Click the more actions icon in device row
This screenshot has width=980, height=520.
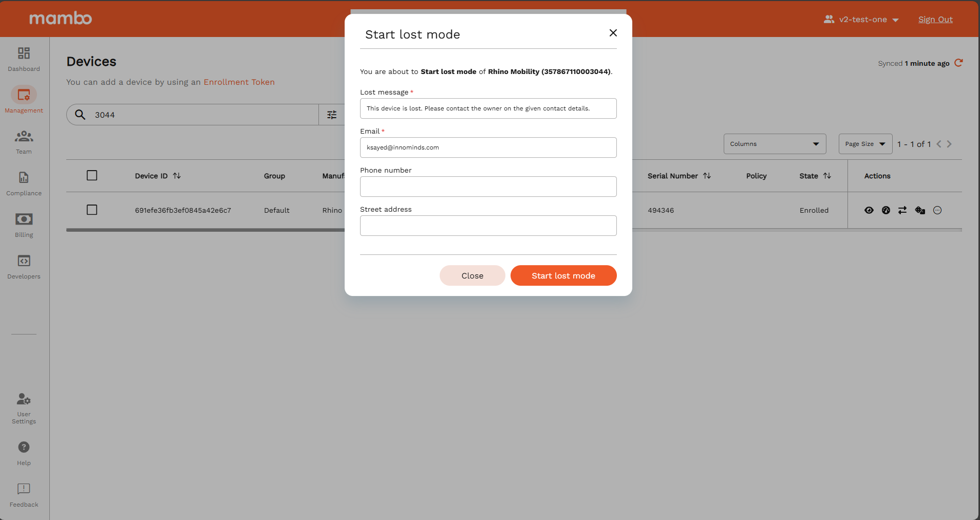coord(937,210)
